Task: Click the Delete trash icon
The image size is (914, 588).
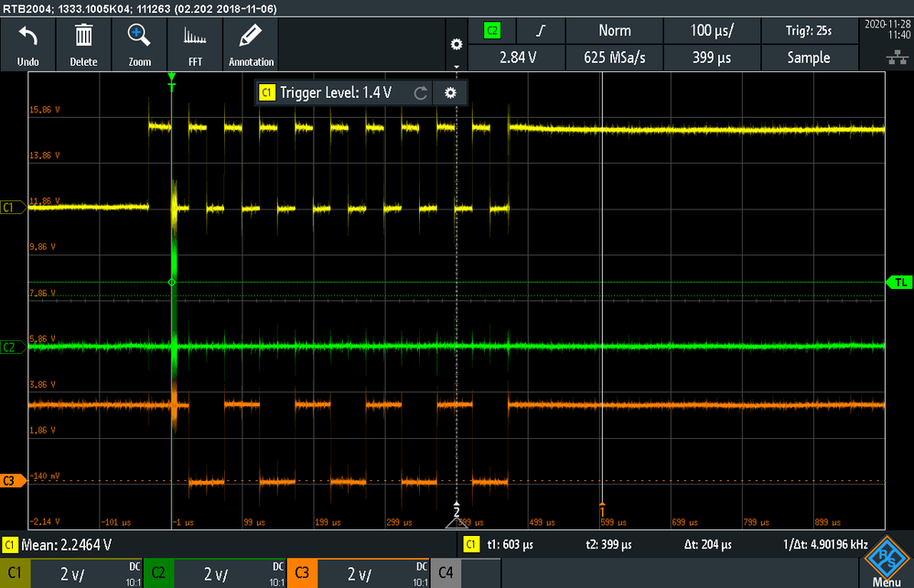Action: pyautogui.click(x=83, y=45)
